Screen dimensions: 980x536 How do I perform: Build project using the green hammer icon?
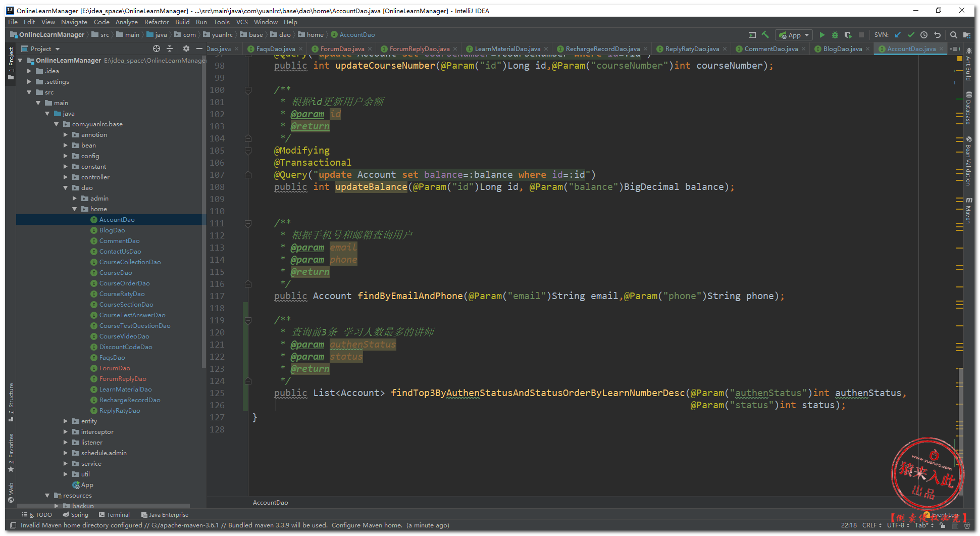point(765,35)
